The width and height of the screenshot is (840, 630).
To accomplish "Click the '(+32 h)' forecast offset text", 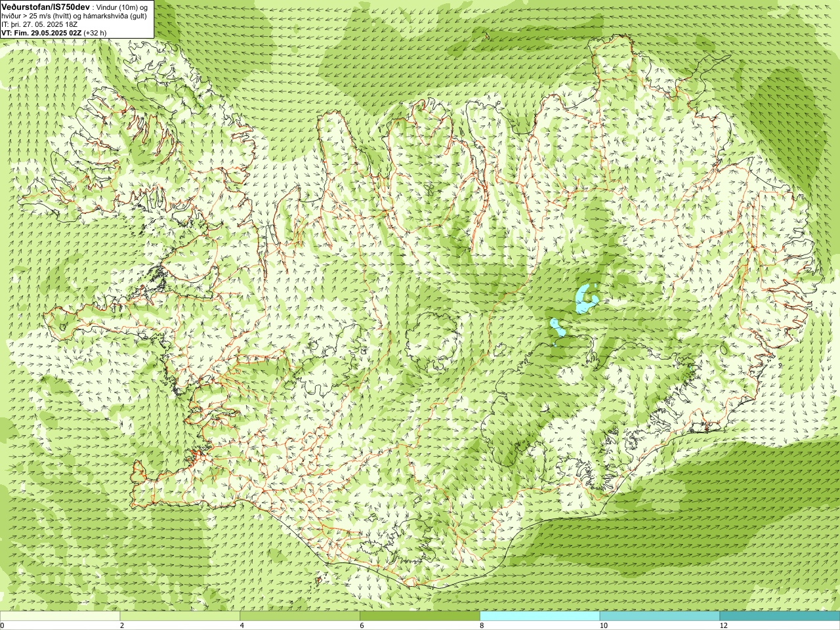I will pyautogui.click(x=95, y=32).
